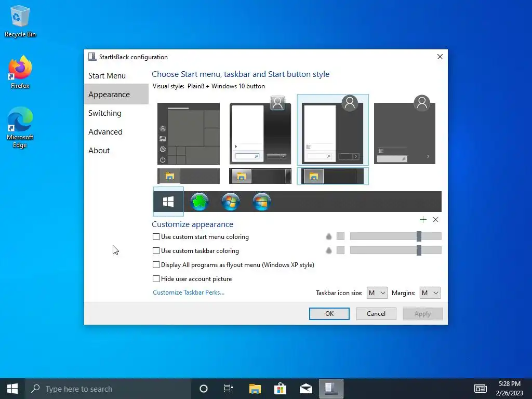The width and height of the screenshot is (532, 399).
Task: Select the Windows 10 logo start button style
Action: 168,202
